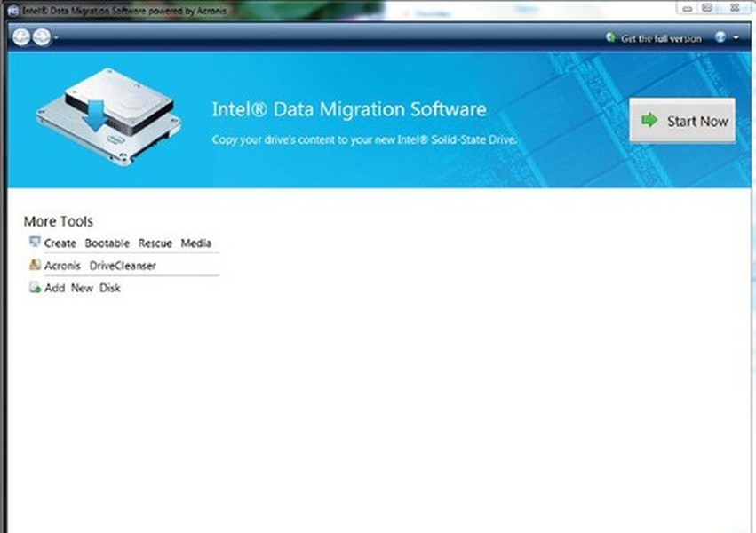
Task: Click the Forward navigation arrow button
Action: (42, 36)
